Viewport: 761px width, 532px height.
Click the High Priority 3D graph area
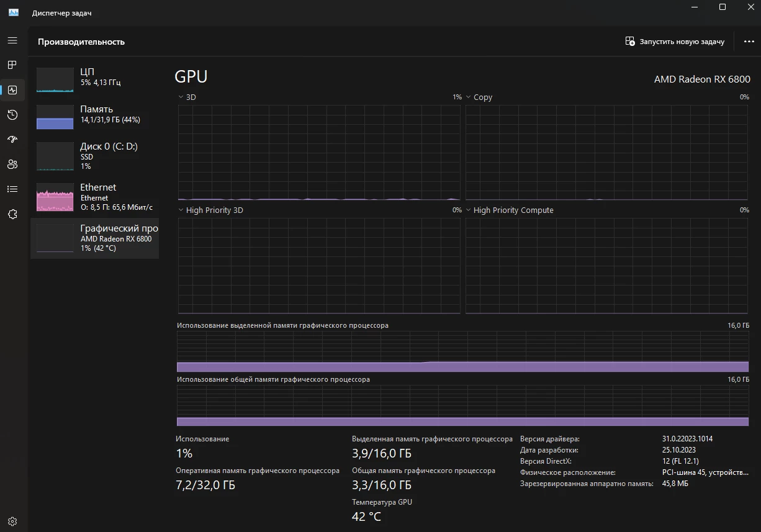coord(319,266)
